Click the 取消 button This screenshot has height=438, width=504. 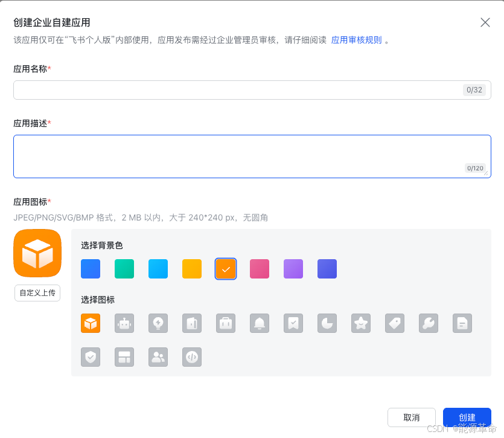coord(412,417)
